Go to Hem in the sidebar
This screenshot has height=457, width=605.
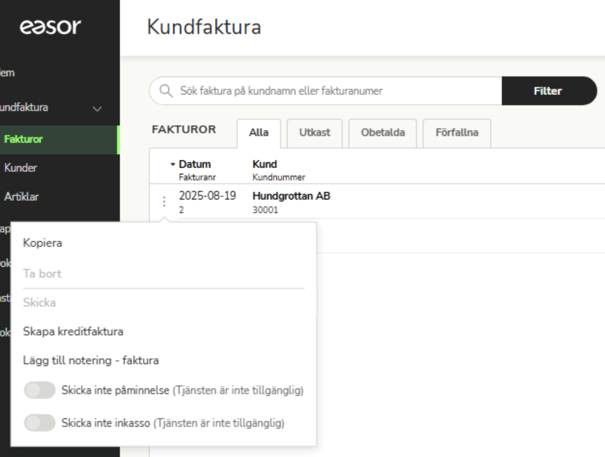click(x=7, y=73)
